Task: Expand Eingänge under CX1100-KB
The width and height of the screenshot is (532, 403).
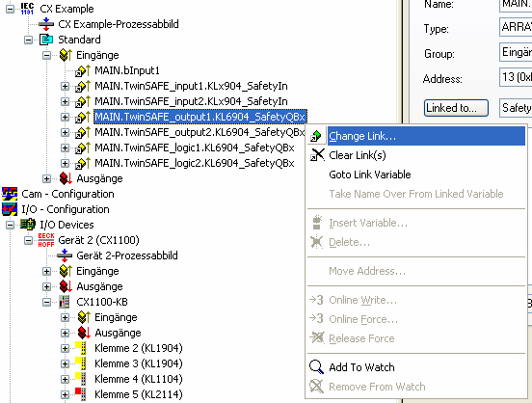Action: [x=65, y=317]
